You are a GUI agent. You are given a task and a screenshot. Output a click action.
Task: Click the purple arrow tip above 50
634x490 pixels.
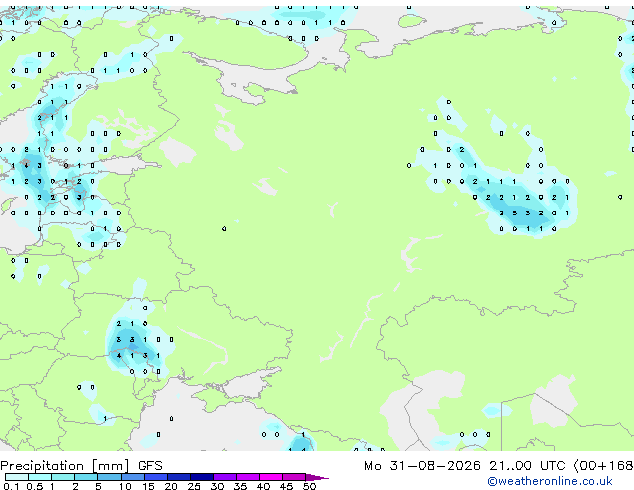[x=317, y=477]
